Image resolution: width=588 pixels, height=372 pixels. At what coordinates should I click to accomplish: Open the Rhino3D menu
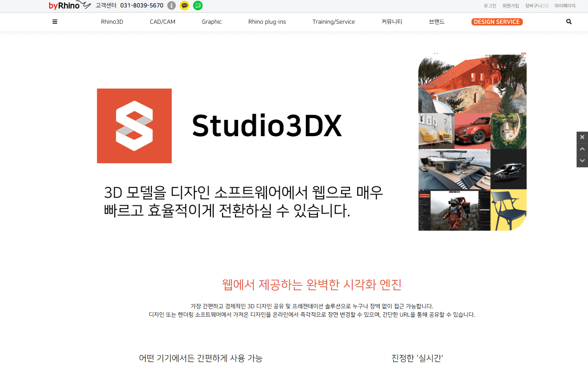click(112, 22)
